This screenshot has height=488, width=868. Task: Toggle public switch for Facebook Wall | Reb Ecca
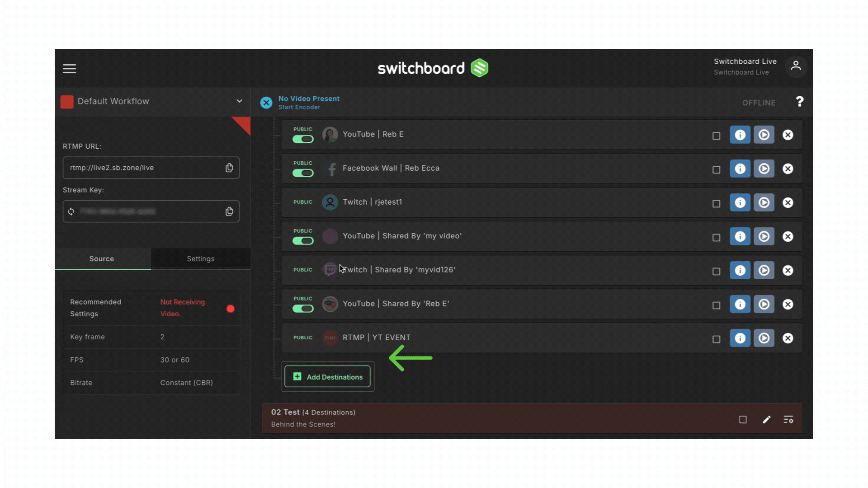(x=303, y=173)
